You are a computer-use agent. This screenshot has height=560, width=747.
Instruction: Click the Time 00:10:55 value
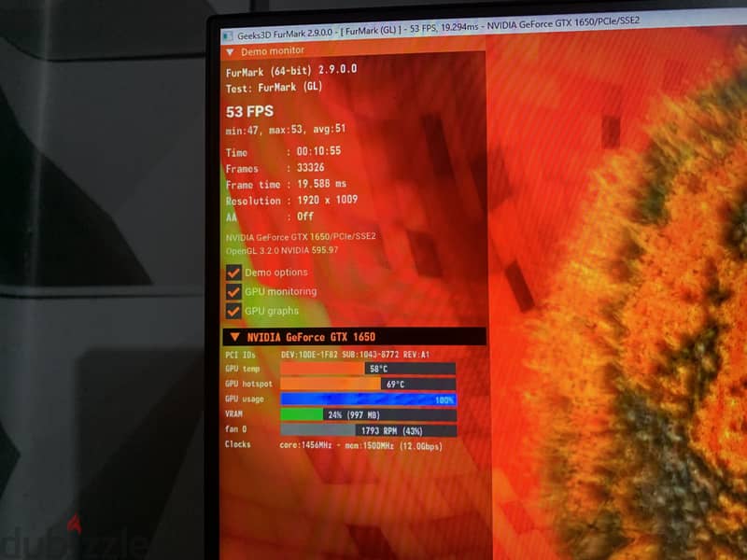pos(318,151)
